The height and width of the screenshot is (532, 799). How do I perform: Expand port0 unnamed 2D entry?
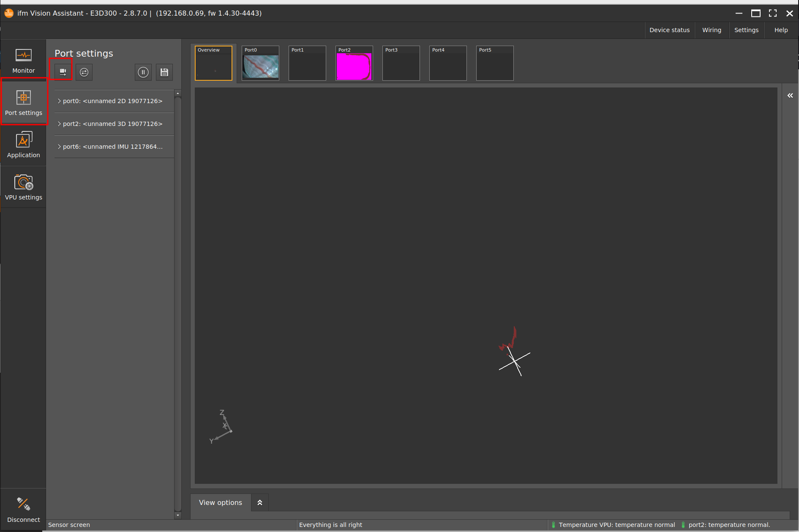pyautogui.click(x=112, y=101)
